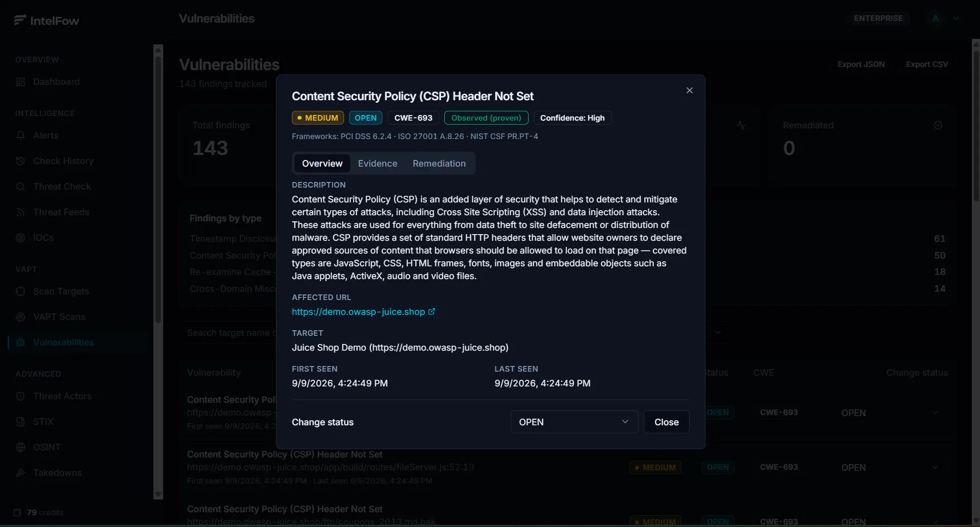Open Dashboard from the sidebar
The height and width of the screenshot is (527, 980).
click(56, 82)
